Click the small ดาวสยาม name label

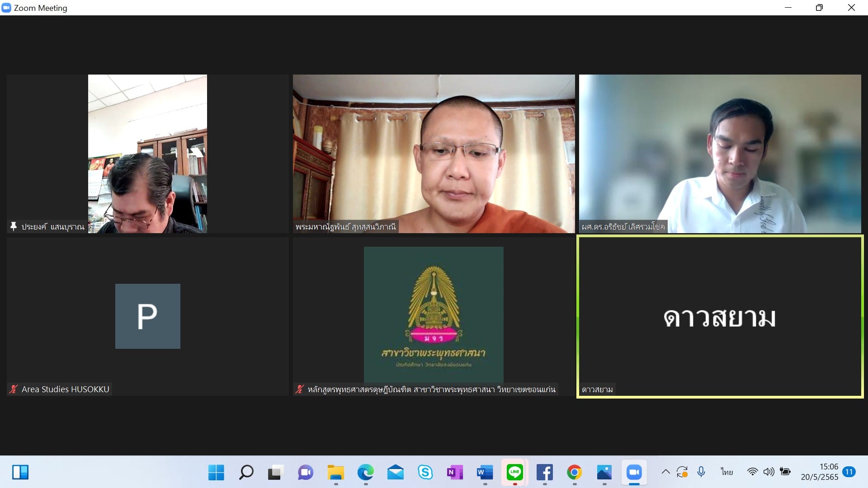pyautogui.click(x=597, y=389)
